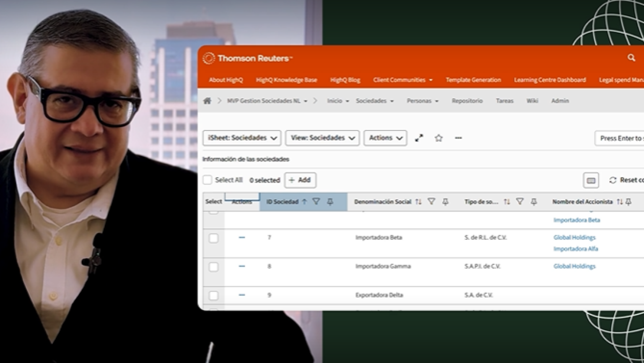The height and width of the screenshot is (363, 644).
Task: Click the keyboard icon above the table
Action: pyautogui.click(x=591, y=180)
